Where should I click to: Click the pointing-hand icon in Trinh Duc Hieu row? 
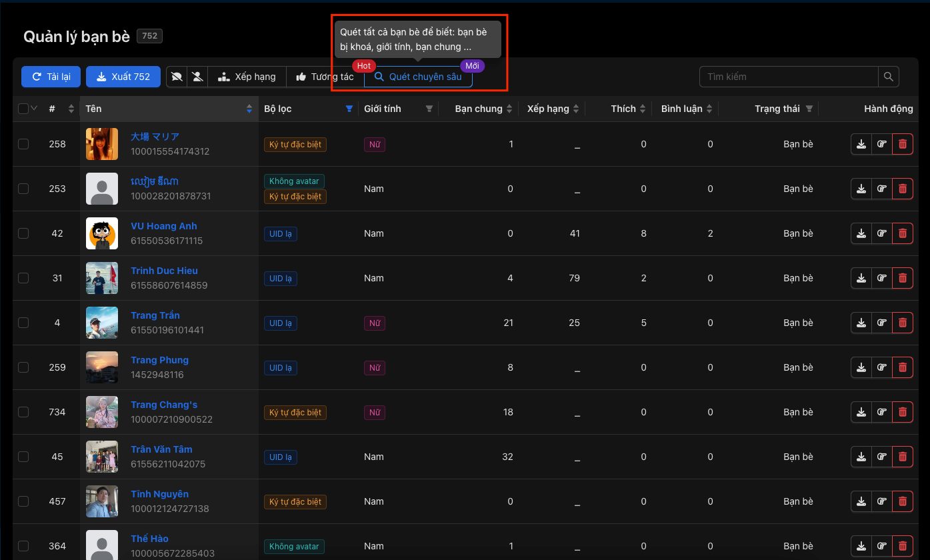pyautogui.click(x=881, y=278)
